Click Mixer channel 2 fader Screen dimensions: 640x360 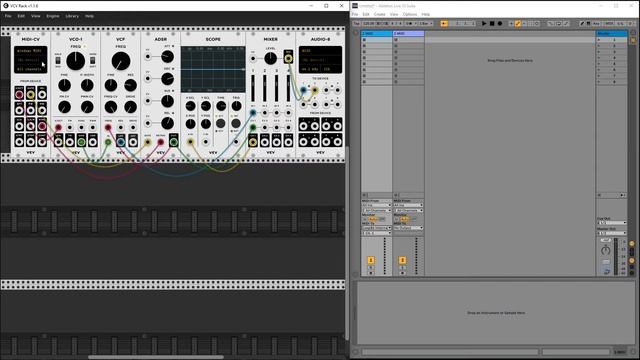[265, 89]
